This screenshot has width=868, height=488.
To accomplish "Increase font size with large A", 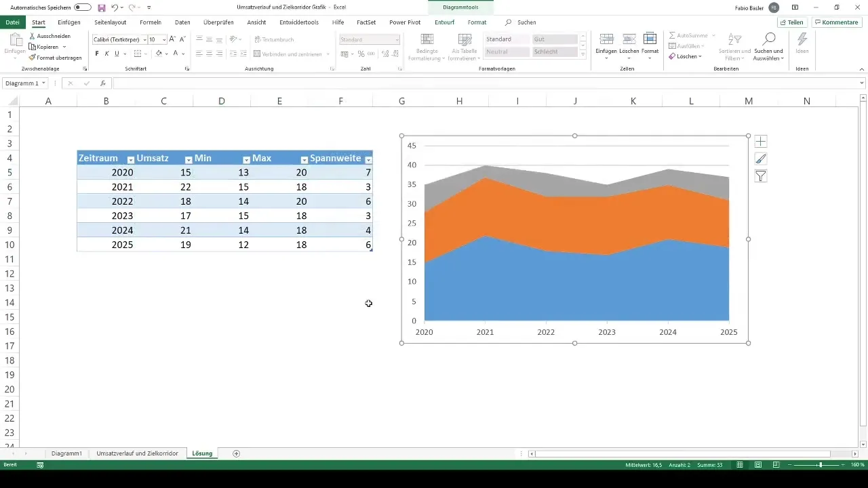I will 172,39.
